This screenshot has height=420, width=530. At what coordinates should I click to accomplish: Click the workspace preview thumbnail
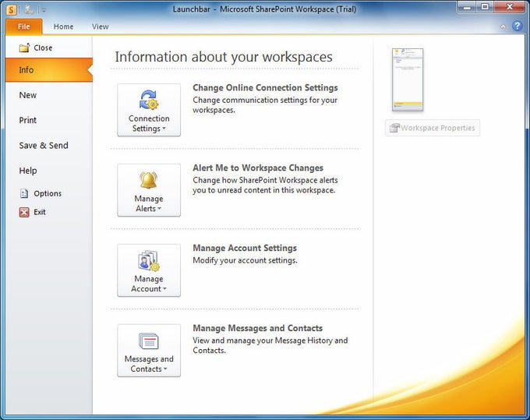pos(408,79)
